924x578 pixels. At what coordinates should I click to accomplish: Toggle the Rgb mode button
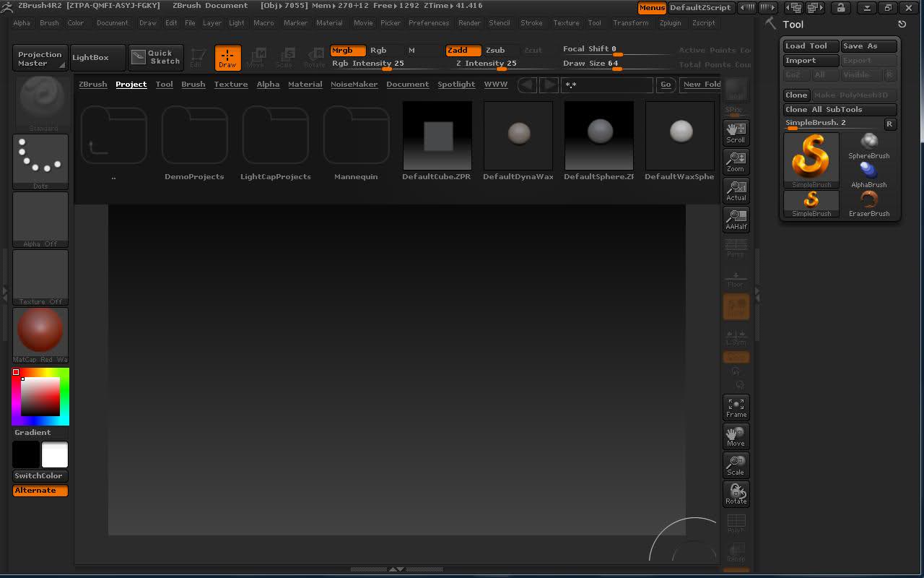pyautogui.click(x=378, y=51)
